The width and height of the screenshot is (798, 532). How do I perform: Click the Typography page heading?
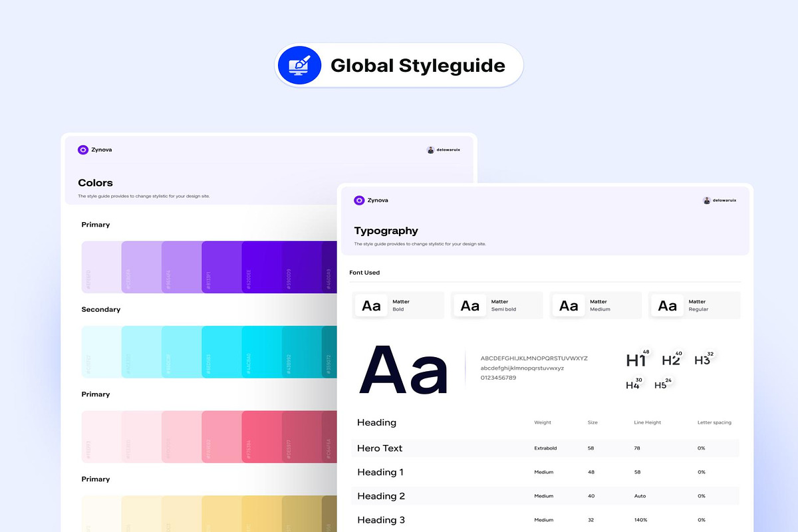386,231
